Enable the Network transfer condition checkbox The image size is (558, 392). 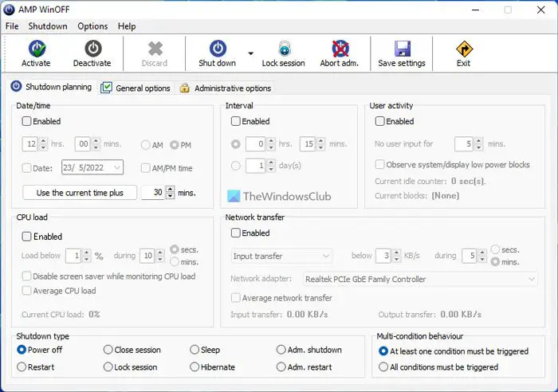(236, 233)
